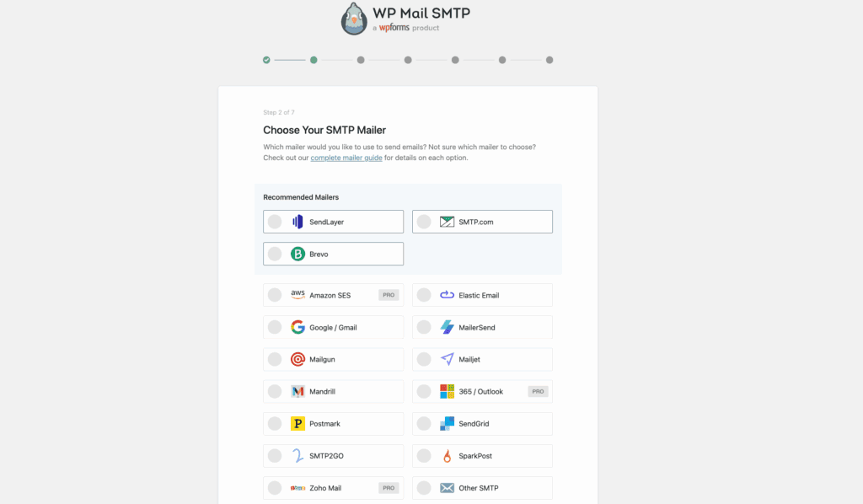Click the Mailjet paper plane icon
The height and width of the screenshot is (504, 863).
(447, 359)
